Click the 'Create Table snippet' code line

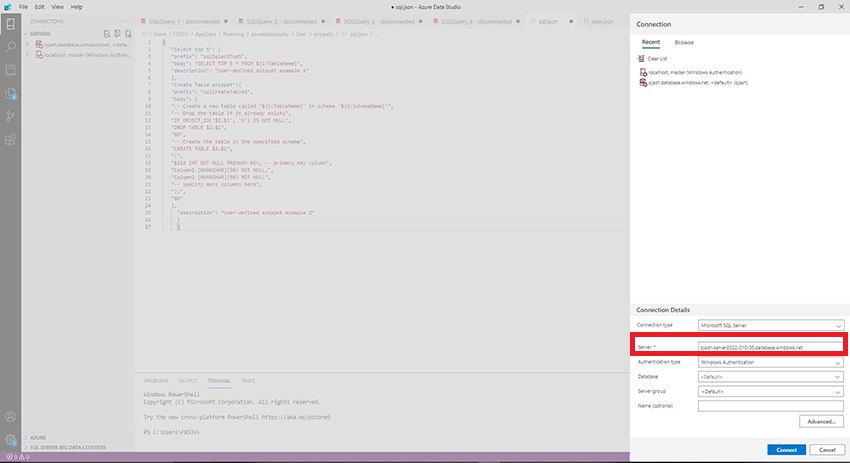[x=206, y=85]
